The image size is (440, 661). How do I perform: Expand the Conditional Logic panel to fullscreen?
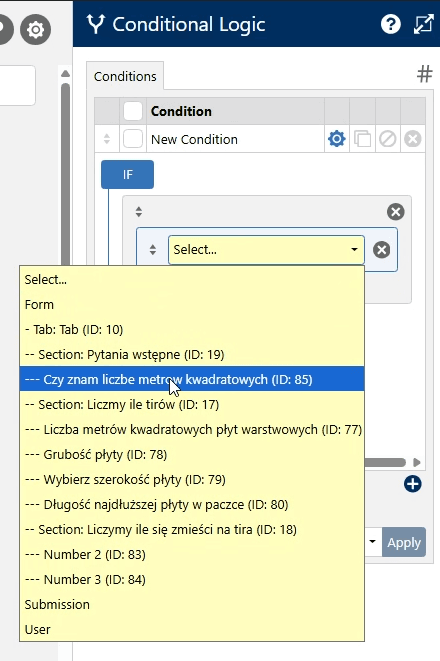(x=424, y=24)
